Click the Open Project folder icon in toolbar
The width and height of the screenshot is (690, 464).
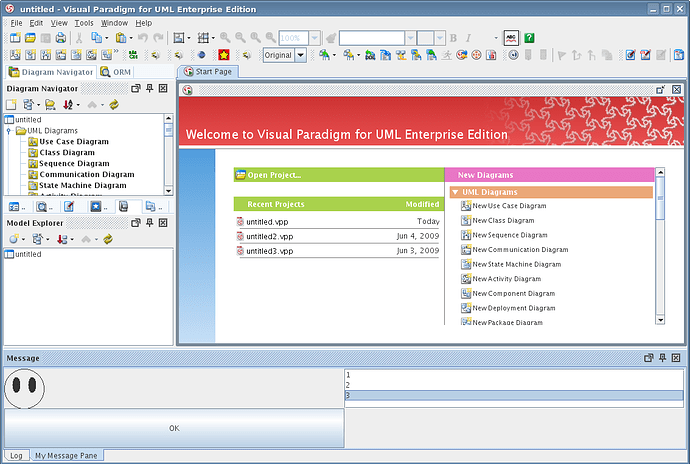click(30, 38)
